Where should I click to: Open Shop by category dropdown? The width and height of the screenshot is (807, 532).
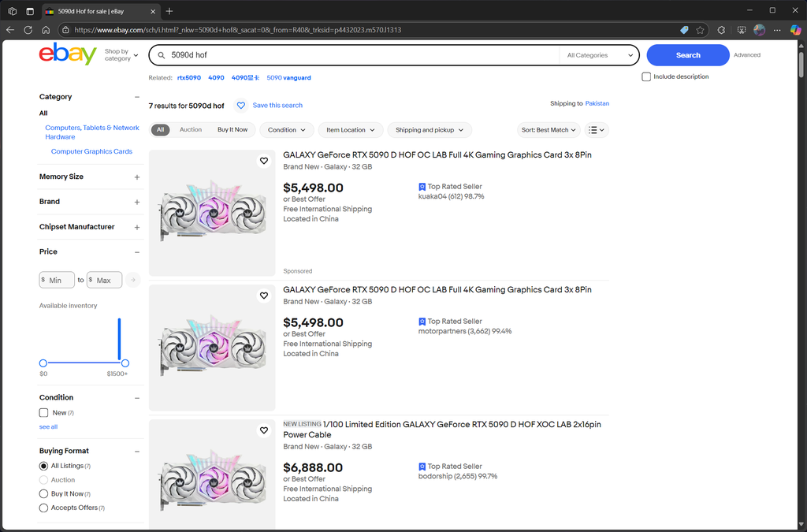pyautogui.click(x=121, y=55)
